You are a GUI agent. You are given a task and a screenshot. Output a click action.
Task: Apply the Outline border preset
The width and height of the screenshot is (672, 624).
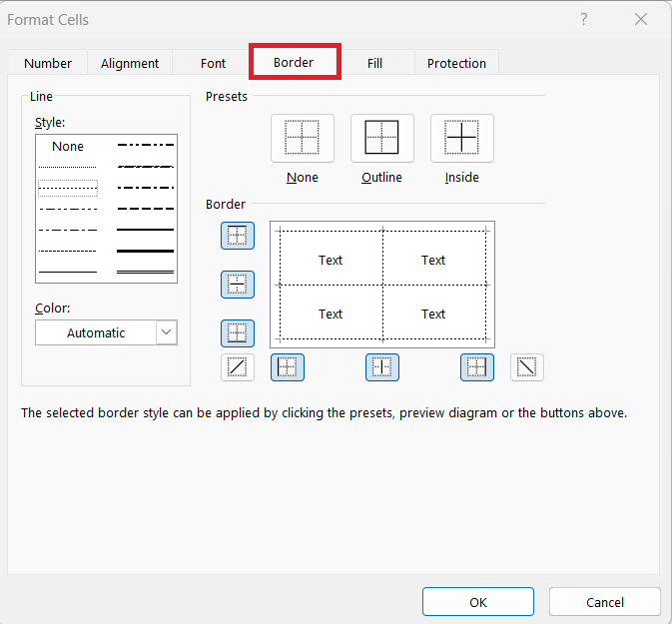381,138
